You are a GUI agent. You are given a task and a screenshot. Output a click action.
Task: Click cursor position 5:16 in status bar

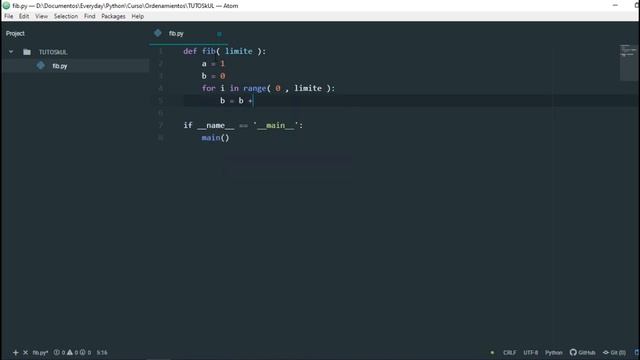pos(102,352)
